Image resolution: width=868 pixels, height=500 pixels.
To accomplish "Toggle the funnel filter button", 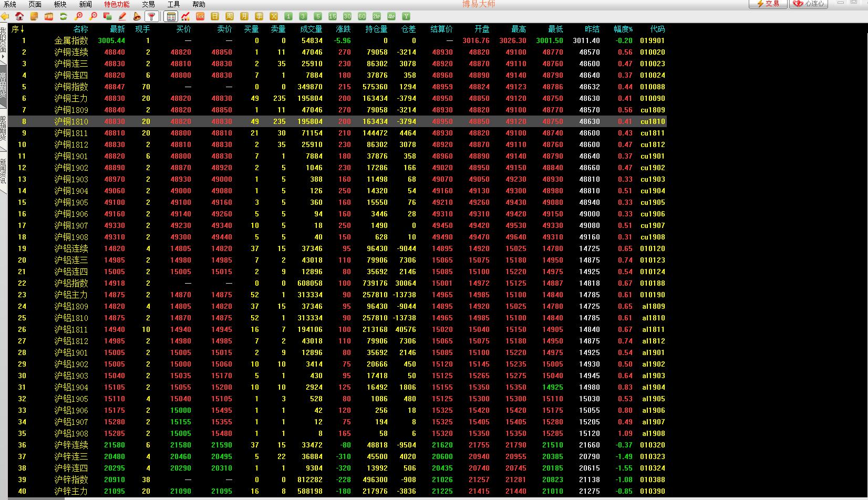I will (151, 16).
